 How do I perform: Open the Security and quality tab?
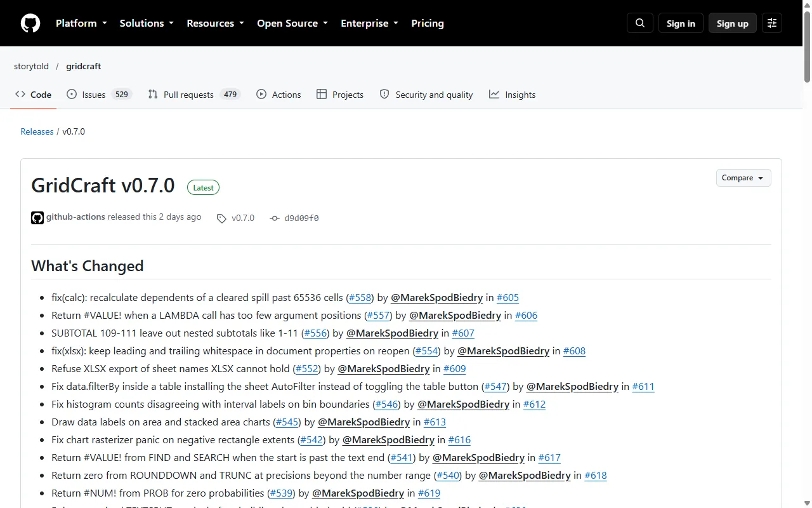[426, 95]
